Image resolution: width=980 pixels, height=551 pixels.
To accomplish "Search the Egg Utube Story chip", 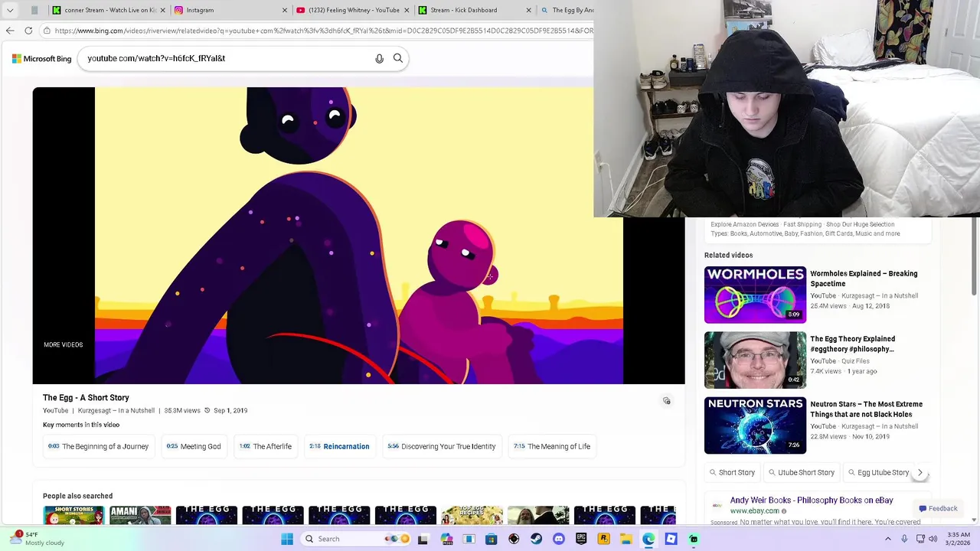I will coord(877,472).
